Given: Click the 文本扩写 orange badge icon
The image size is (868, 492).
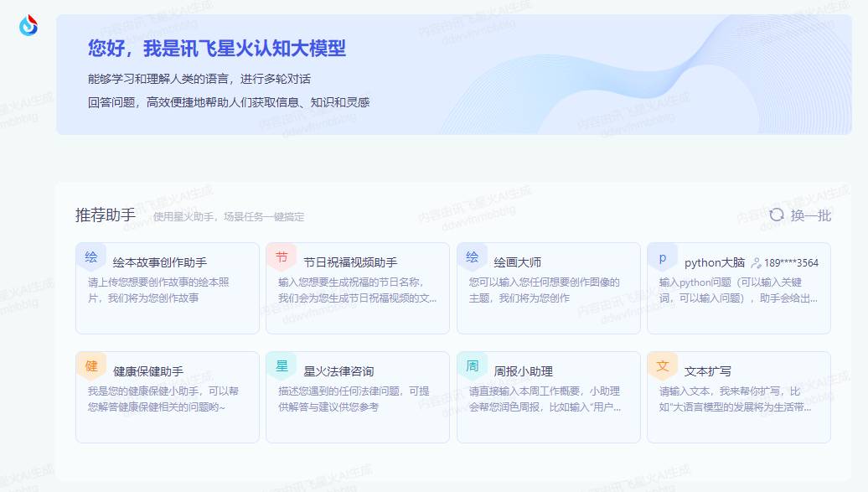Looking at the screenshot, I should [x=662, y=366].
